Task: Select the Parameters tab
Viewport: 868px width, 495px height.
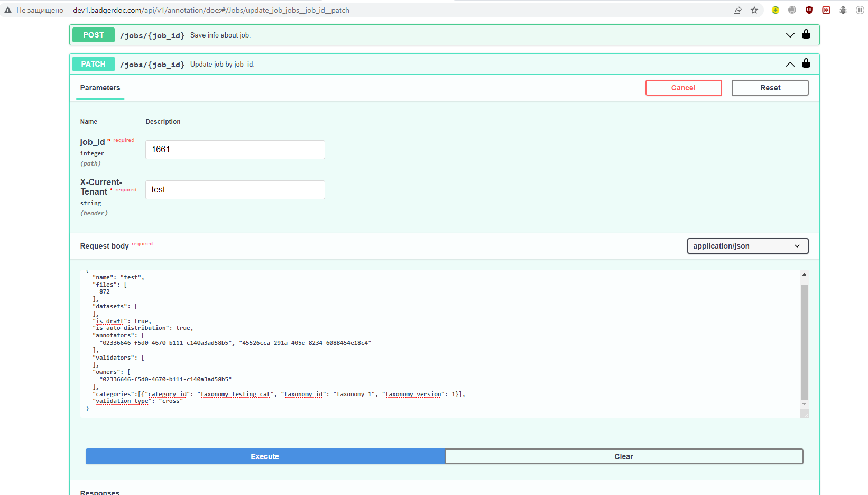Action: (x=100, y=88)
